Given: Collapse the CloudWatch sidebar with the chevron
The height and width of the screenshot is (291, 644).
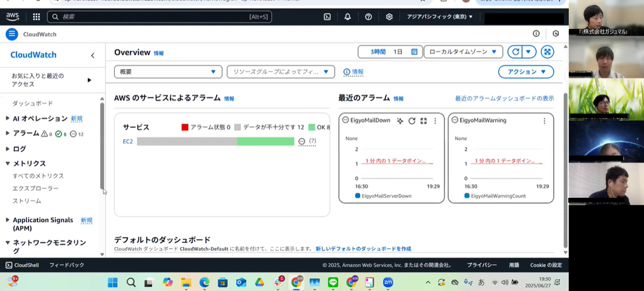Looking at the screenshot, I should point(93,55).
